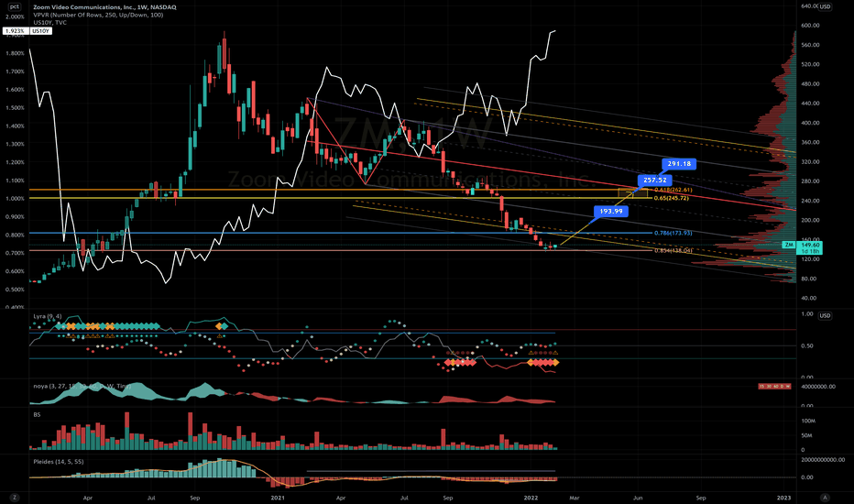Click the red timeframe label in noya pane
This screenshot has width=854, height=504.
774,387
